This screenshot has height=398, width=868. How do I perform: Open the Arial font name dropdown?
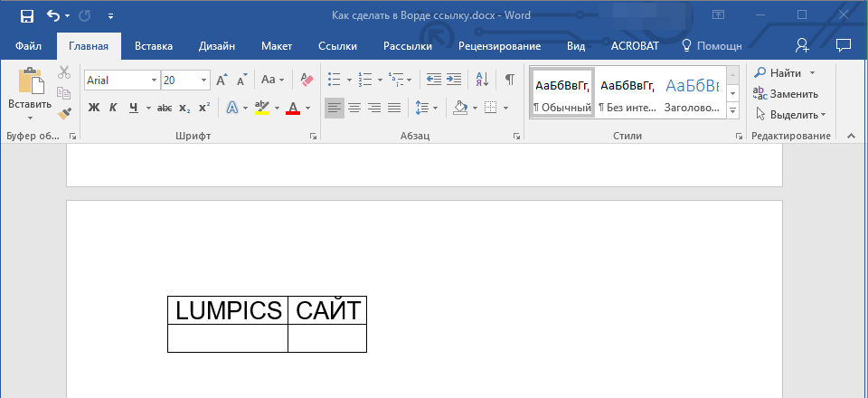[x=154, y=81]
